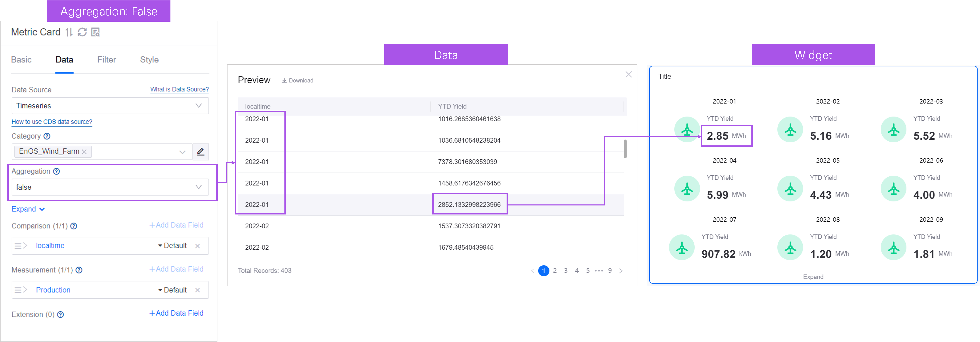Open the data preview icon in header
The image size is (980, 342).
(x=95, y=32)
